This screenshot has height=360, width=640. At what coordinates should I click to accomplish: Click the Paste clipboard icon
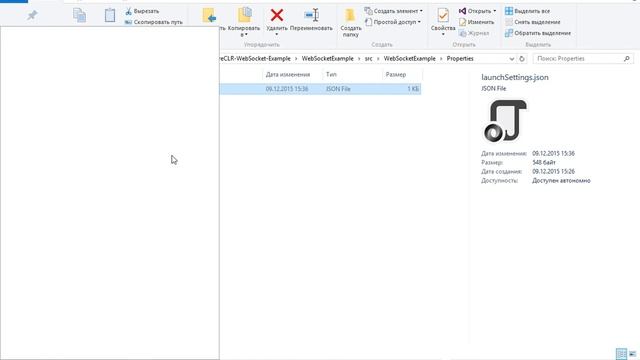click(110, 16)
